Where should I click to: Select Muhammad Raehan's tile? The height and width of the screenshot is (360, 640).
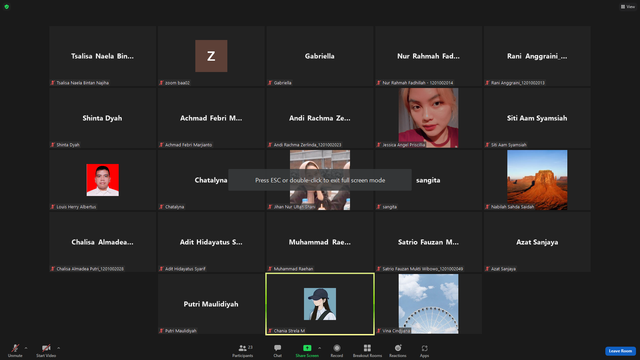[x=320, y=242]
